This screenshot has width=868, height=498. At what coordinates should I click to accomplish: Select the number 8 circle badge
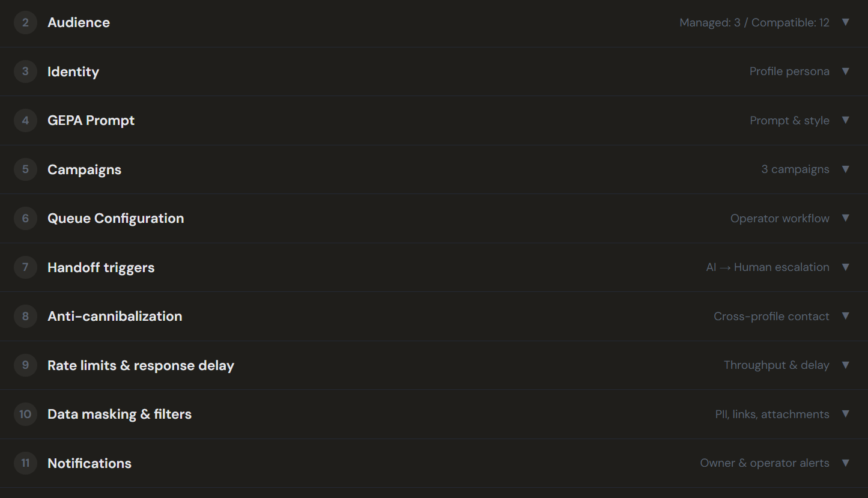tap(25, 317)
